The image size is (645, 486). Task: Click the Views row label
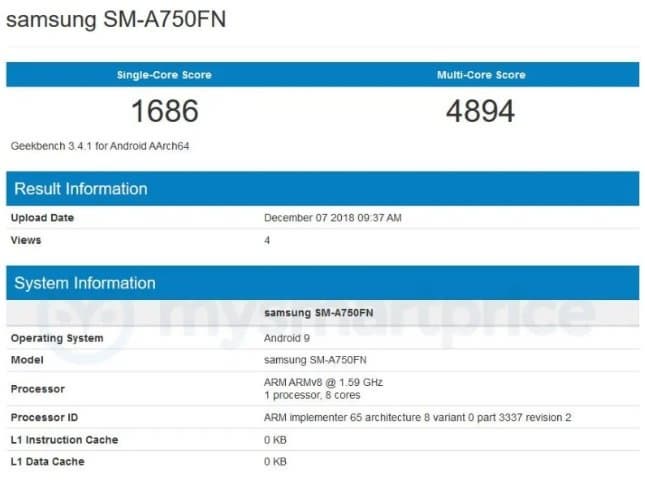[26, 240]
